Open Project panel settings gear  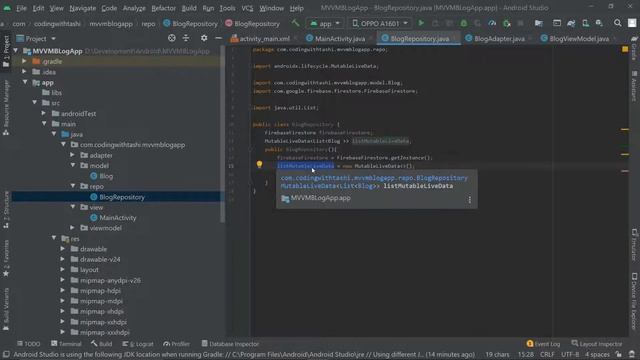204,38
